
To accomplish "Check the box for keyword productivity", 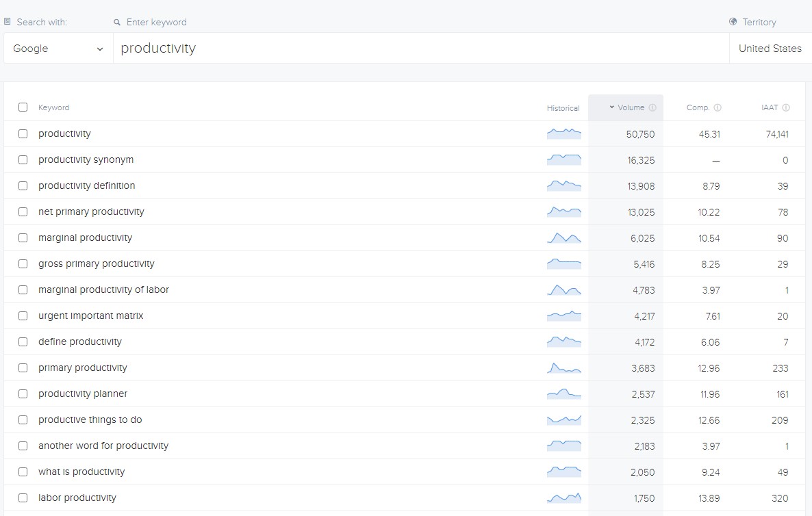I will pos(23,133).
